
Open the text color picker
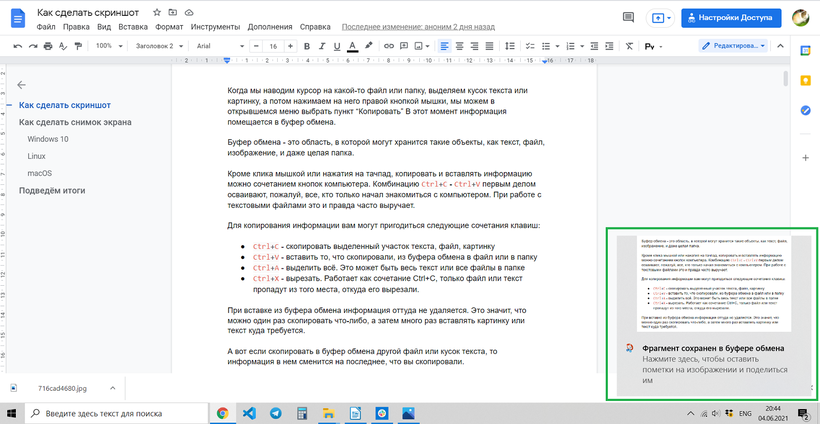coord(351,46)
